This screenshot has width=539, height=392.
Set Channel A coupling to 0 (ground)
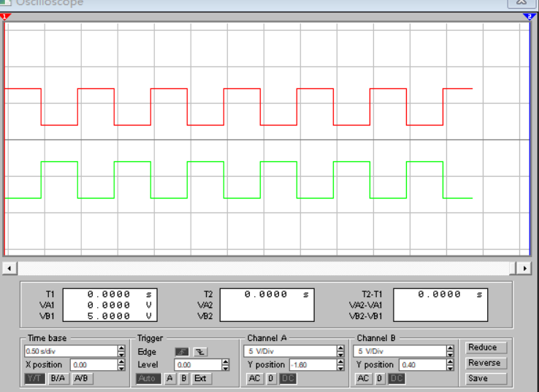tap(270, 379)
